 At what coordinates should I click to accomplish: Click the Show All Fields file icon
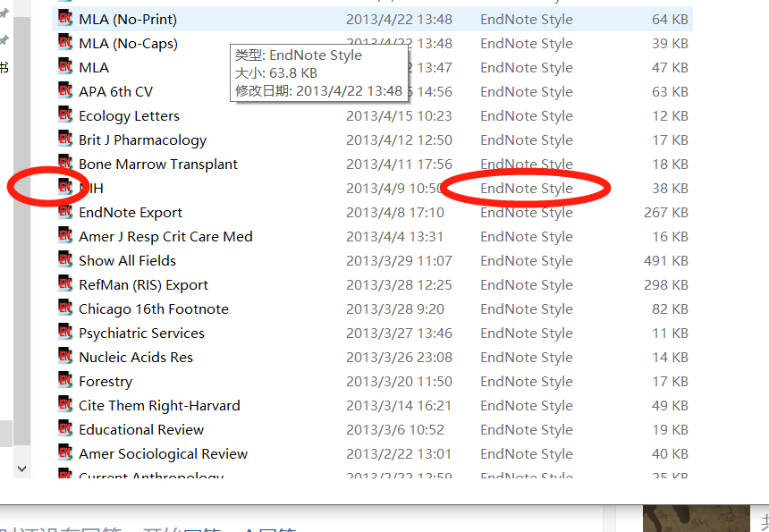(x=65, y=259)
